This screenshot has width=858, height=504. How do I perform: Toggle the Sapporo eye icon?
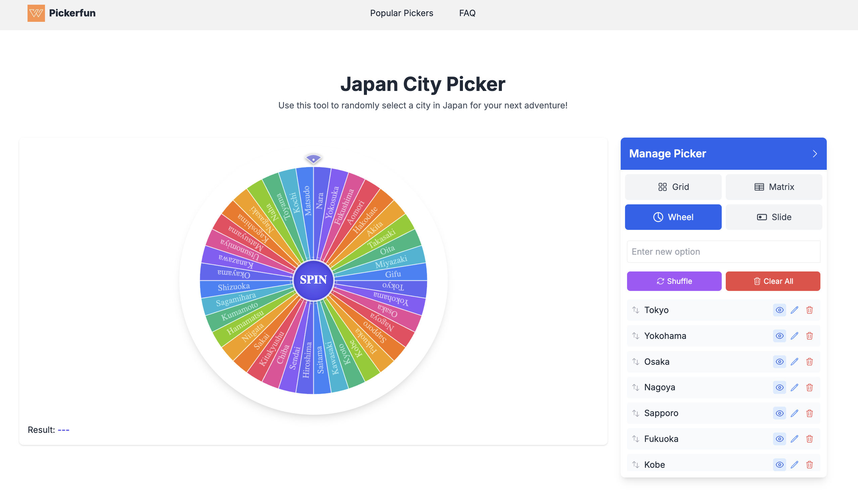(779, 413)
